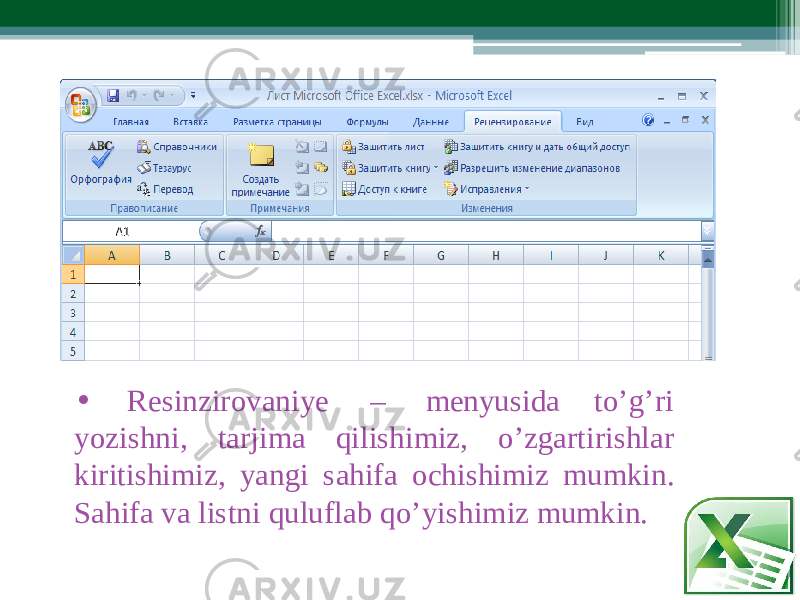Select the Рецензирование tab
Image resolution: width=800 pixels, height=600 pixels.
tap(513, 122)
